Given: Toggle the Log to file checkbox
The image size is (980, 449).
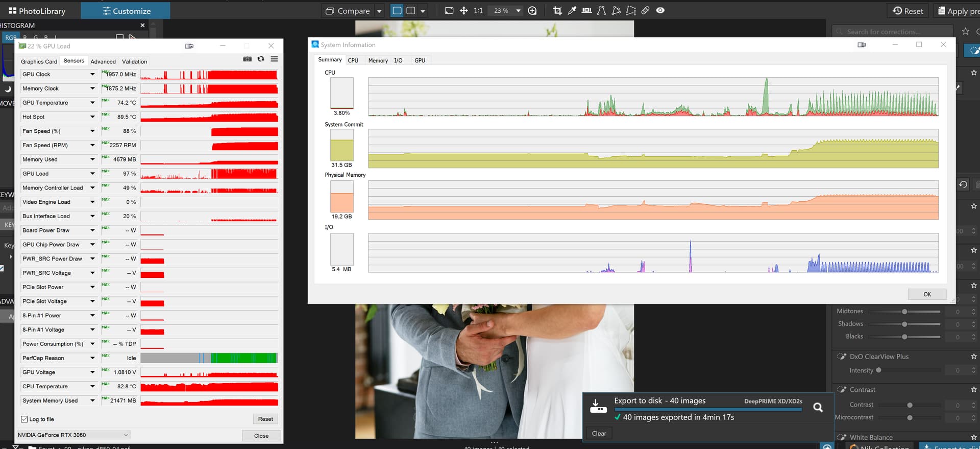Looking at the screenshot, I should [x=24, y=419].
